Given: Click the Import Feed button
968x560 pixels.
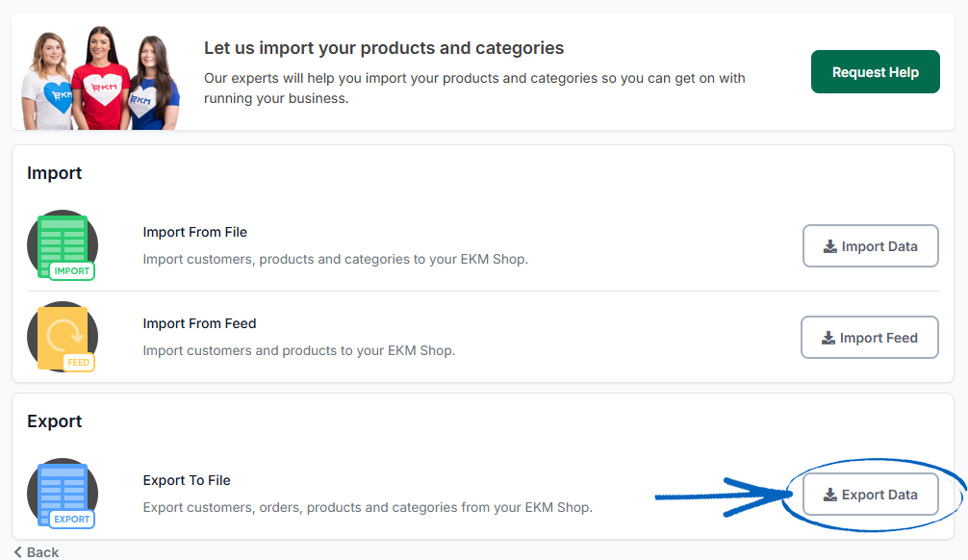Looking at the screenshot, I should 869,337.
